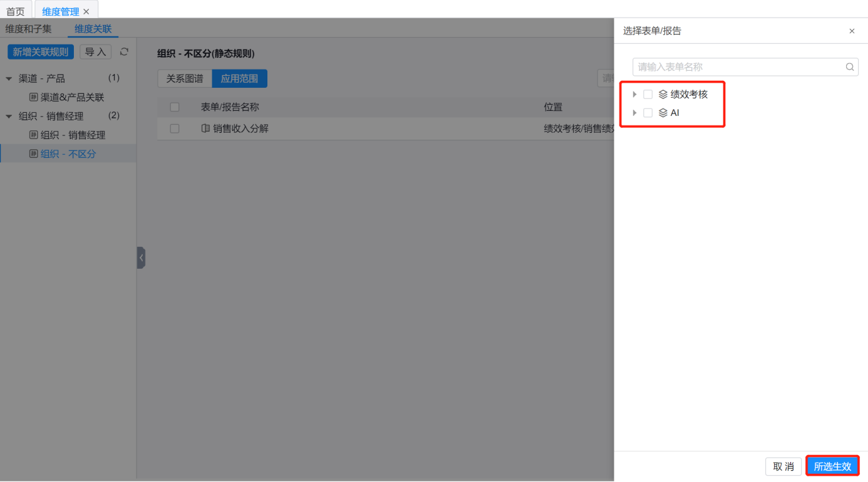Expand the AI tree node

click(634, 113)
